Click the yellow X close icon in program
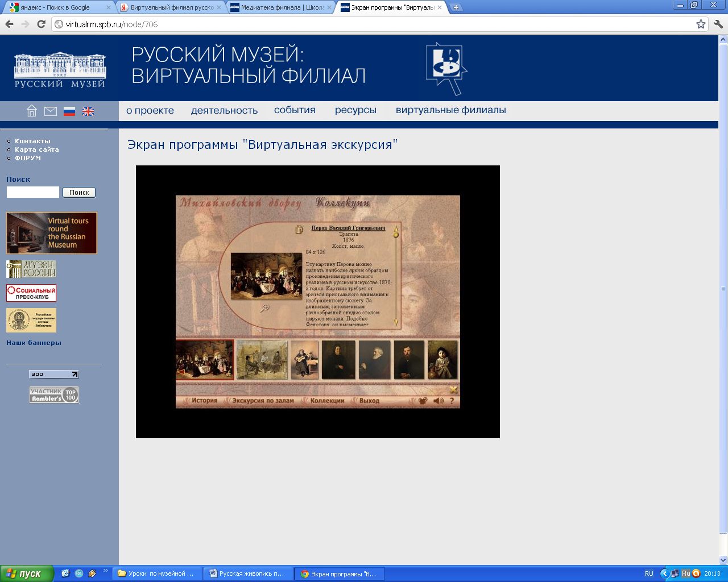728x582 pixels. [453, 389]
